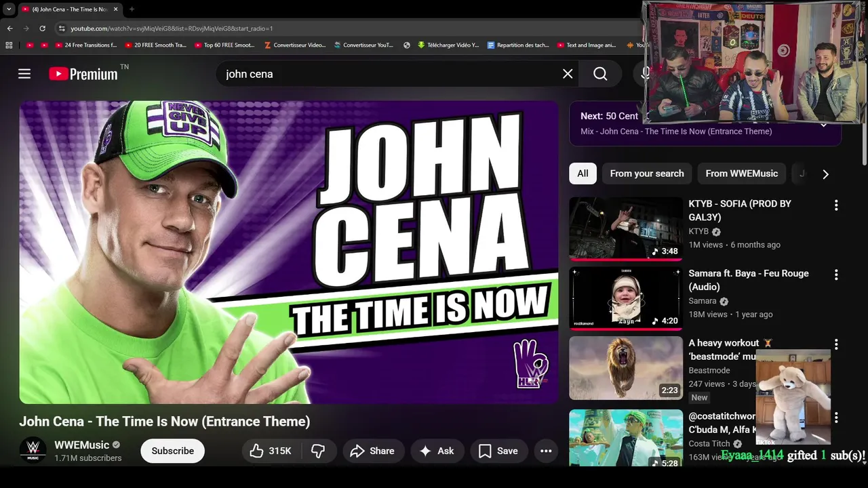Screen dimensions: 868x488
Task: Open the browser apps grid shortcut
Action: pyautogui.click(x=9, y=45)
